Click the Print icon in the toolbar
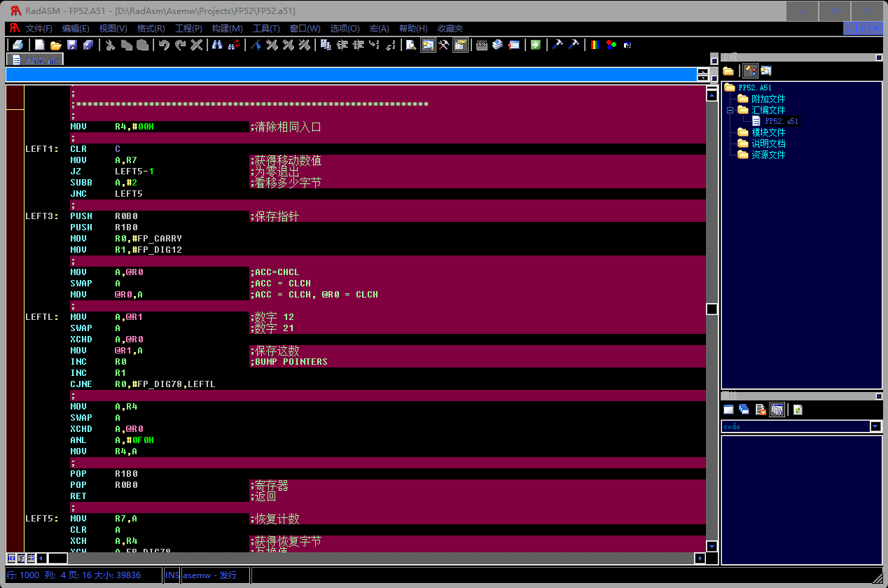 (x=18, y=45)
